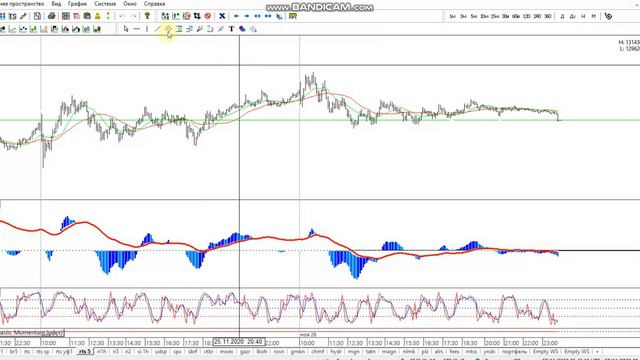The width and height of the screenshot is (640, 360).
Task: Click the yellow warning triangle icon
Action: [x=98, y=16]
